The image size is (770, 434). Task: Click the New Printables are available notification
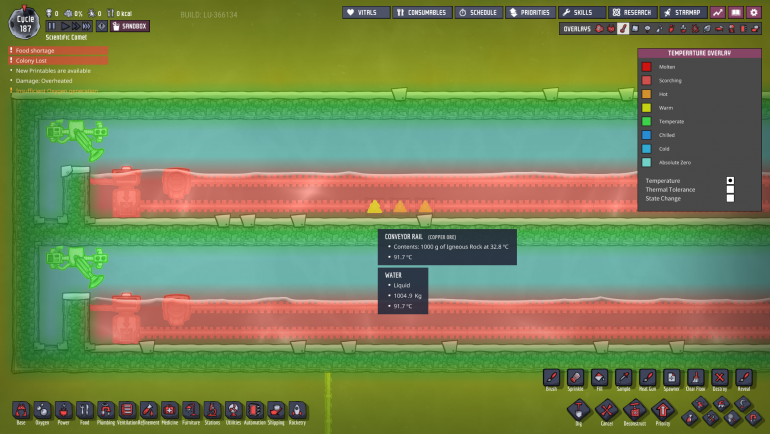[x=53, y=71]
